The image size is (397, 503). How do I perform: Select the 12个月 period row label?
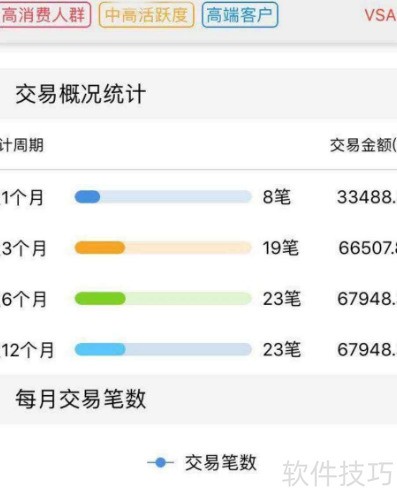tap(27, 350)
